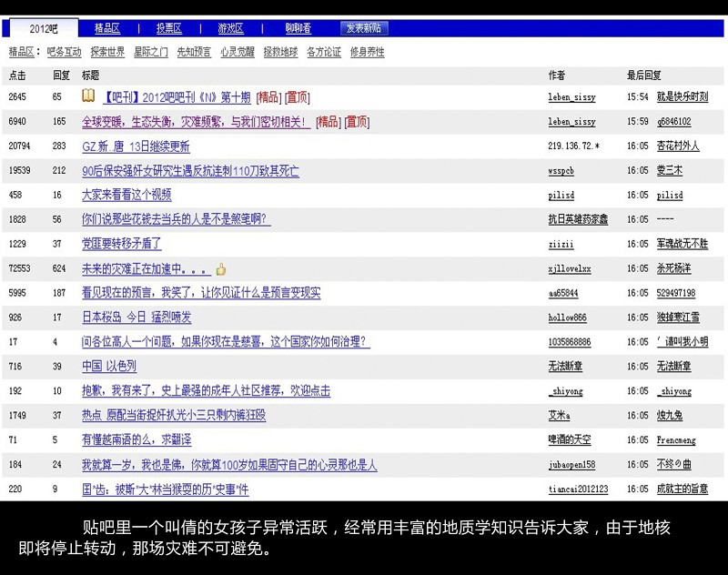Open thread 问各位高人一个问题
The image size is (728, 575).
coord(226,342)
